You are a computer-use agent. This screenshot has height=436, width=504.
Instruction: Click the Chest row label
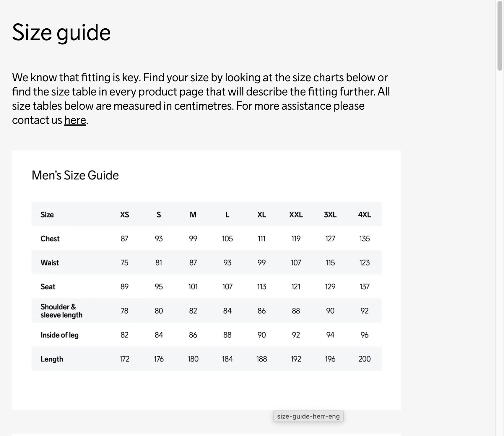(x=50, y=239)
